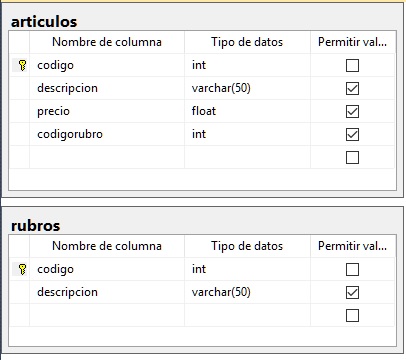
Task: Check the empty row checkbox in articulos
Action: click(352, 157)
